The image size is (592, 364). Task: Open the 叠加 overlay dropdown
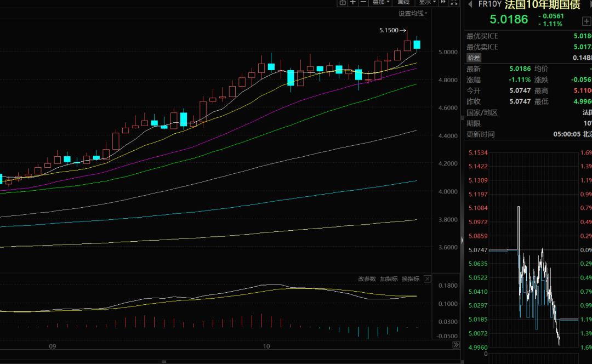(380, 2)
